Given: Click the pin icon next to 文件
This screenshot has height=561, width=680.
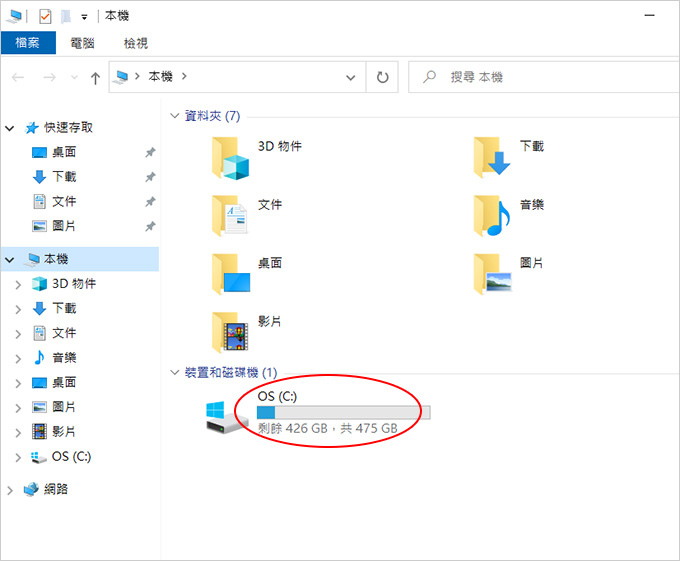Looking at the screenshot, I should click(150, 202).
